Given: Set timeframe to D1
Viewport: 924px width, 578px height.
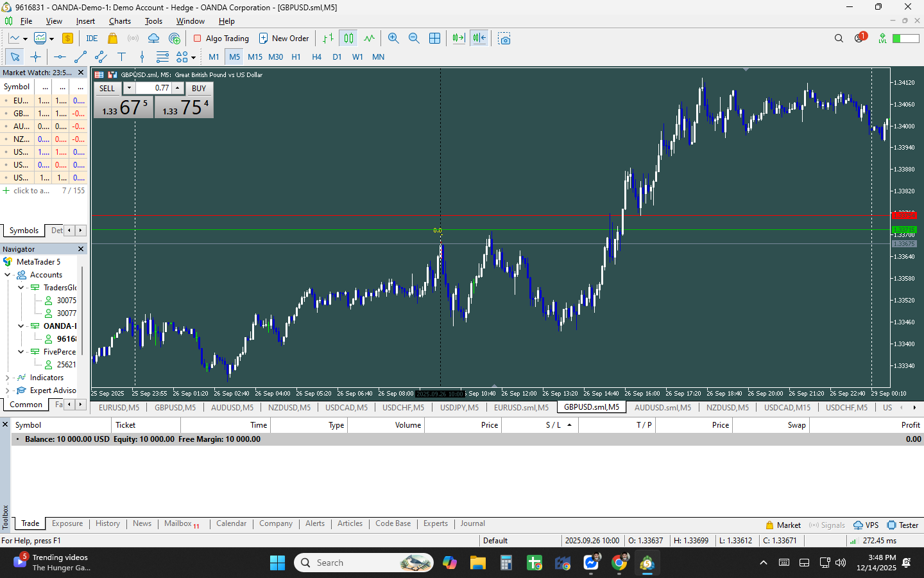Looking at the screenshot, I should (x=337, y=57).
